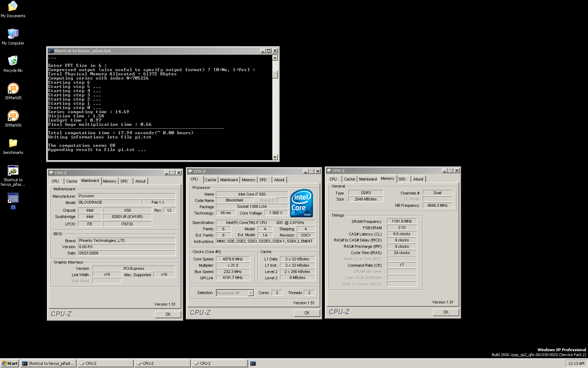Viewport: 588px width, 368px height.
Task: Click the Intel Core i7 logo
Action: [302, 203]
